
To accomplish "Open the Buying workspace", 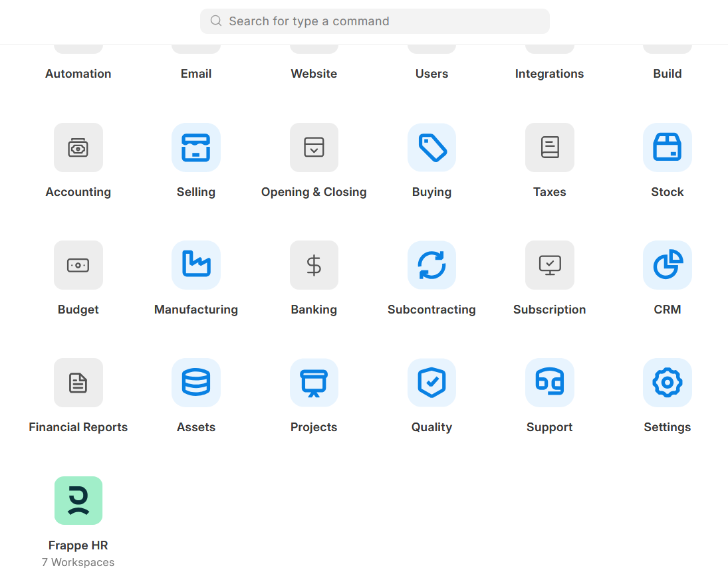I will [x=431, y=147].
